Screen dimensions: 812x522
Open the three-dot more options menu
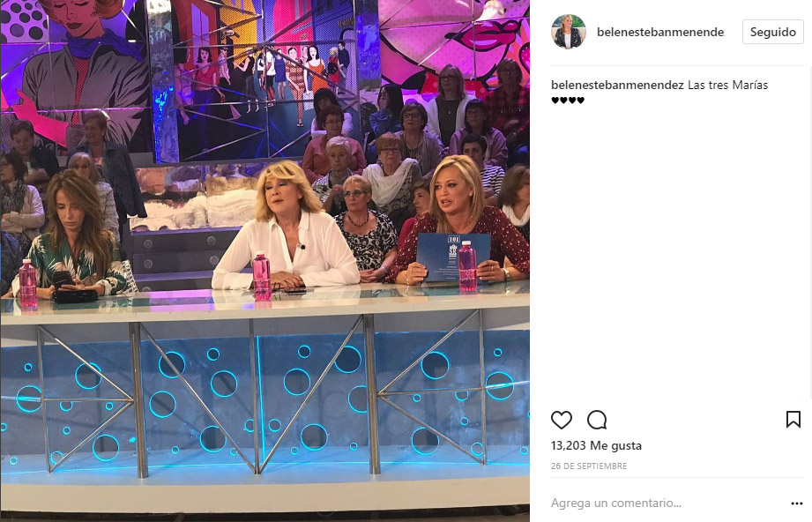(796, 503)
